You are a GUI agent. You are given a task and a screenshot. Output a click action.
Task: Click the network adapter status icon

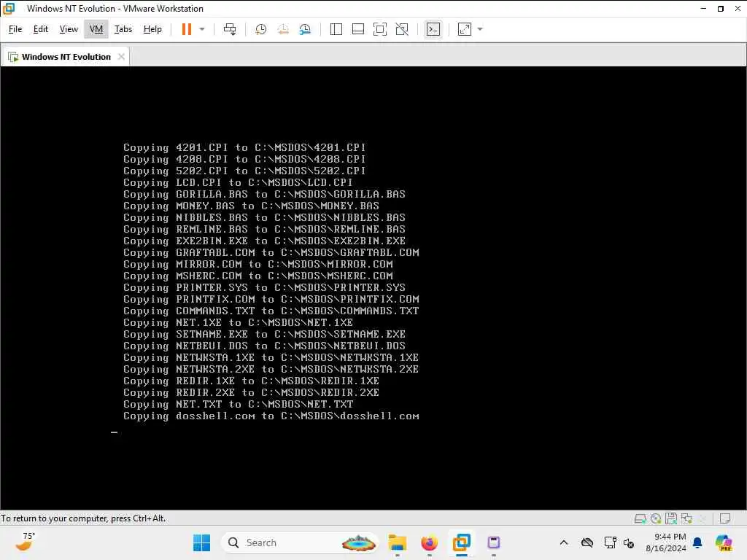(686, 518)
